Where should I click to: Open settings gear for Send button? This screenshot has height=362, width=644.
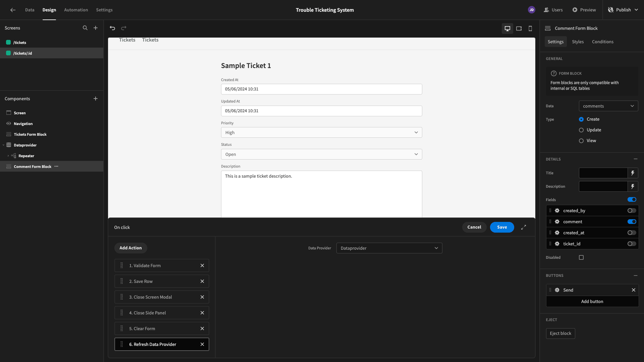(557, 290)
